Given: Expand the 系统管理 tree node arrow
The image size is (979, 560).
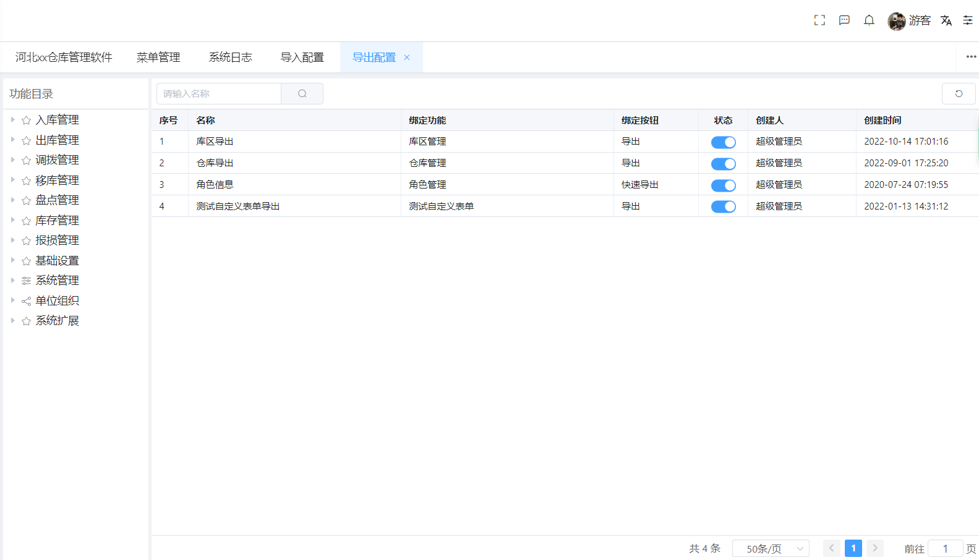Looking at the screenshot, I should (12, 280).
